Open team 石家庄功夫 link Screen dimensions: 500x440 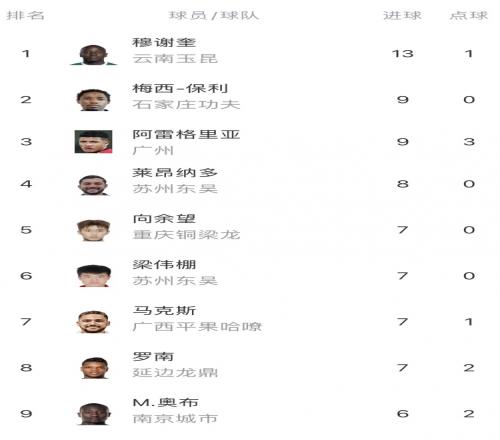pos(186,105)
